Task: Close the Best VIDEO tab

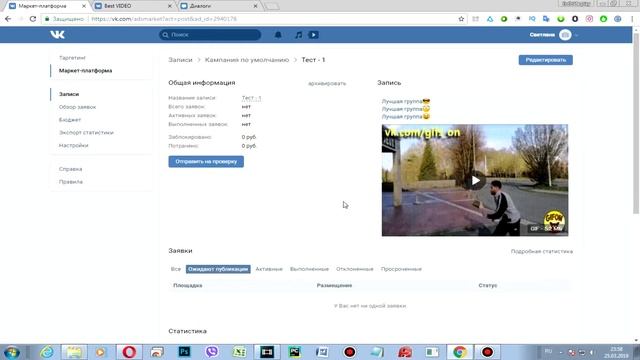Action: (x=170, y=6)
